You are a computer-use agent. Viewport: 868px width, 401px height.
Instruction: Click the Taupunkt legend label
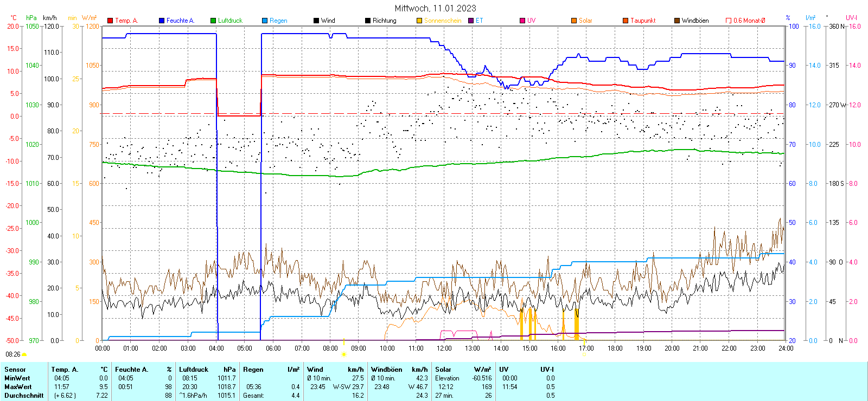pyautogui.click(x=643, y=21)
